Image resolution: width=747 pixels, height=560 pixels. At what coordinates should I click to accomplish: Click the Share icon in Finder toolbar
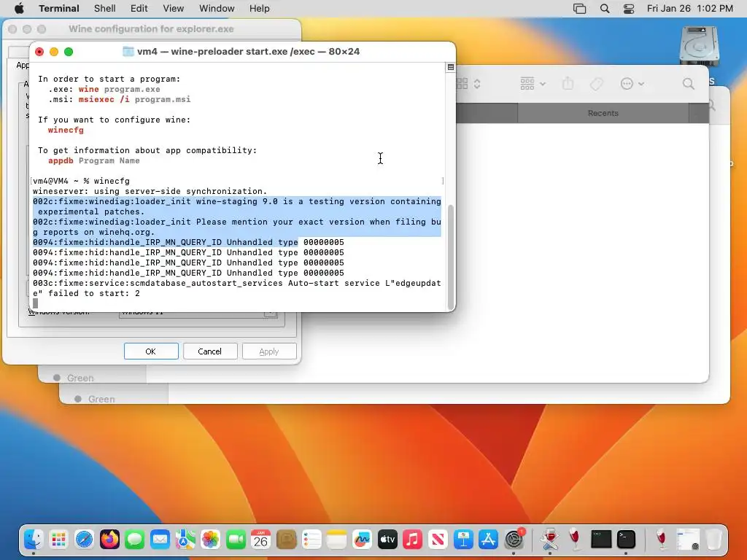point(568,84)
